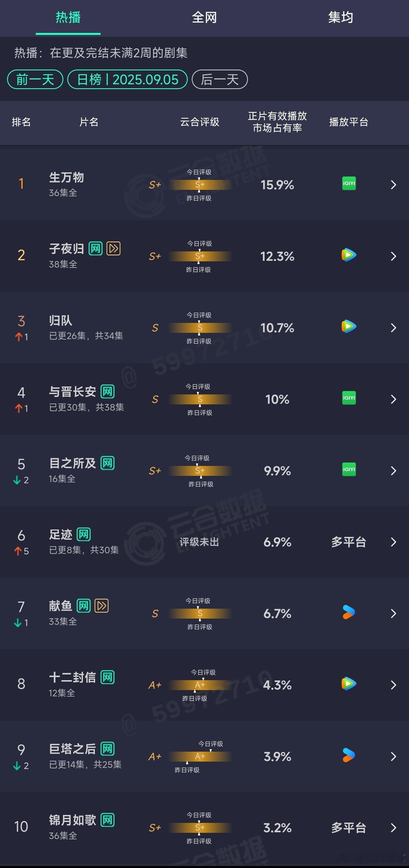Expand the 归队 row chevron

tap(393, 327)
